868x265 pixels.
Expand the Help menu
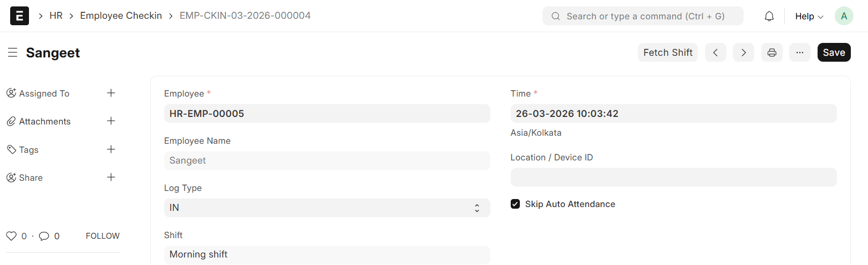808,16
